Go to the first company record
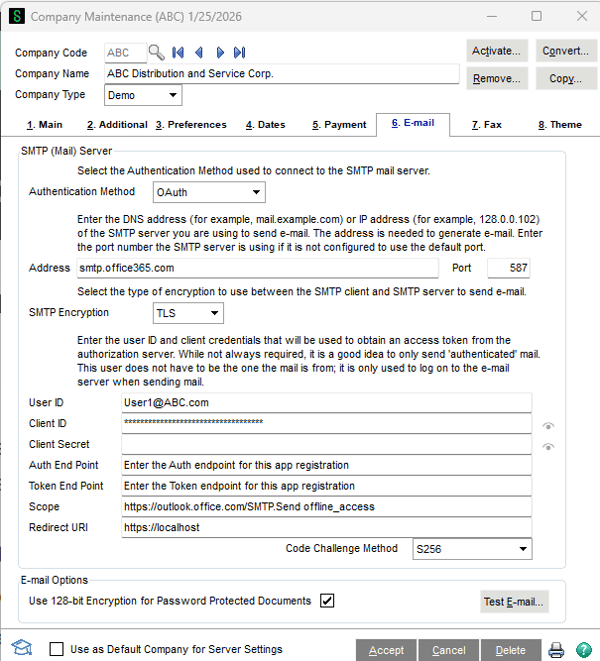The height and width of the screenshot is (661, 600). click(x=178, y=52)
